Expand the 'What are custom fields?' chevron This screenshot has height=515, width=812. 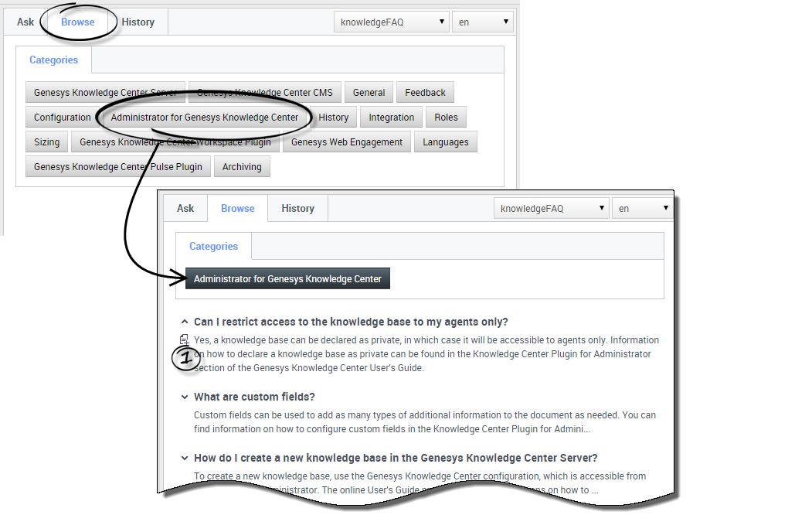coord(185,397)
